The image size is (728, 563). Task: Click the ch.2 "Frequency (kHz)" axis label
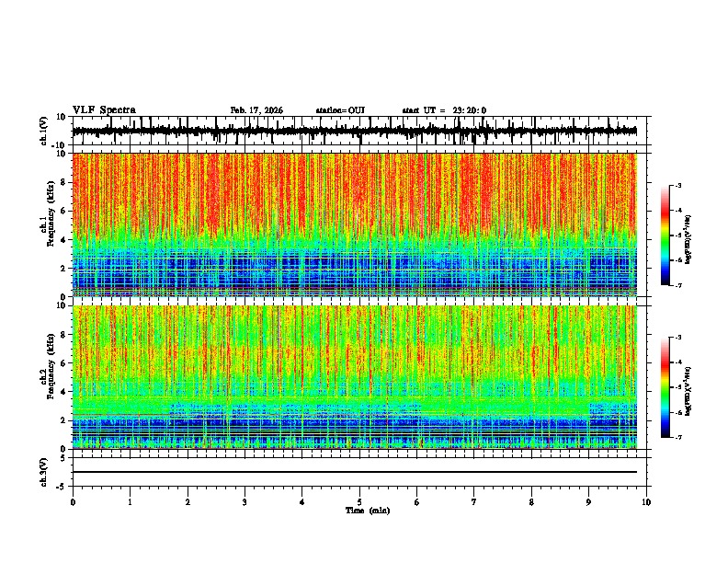(51, 366)
